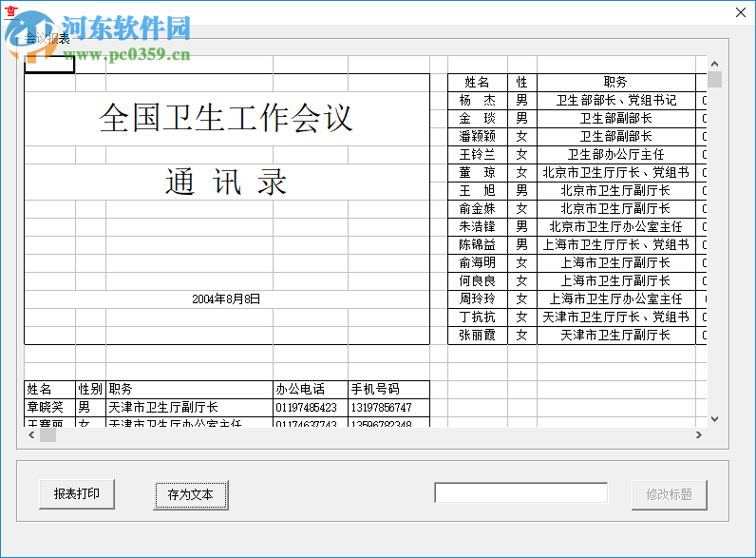Click the grayed 修改标题 button

(x=670, y=494)
